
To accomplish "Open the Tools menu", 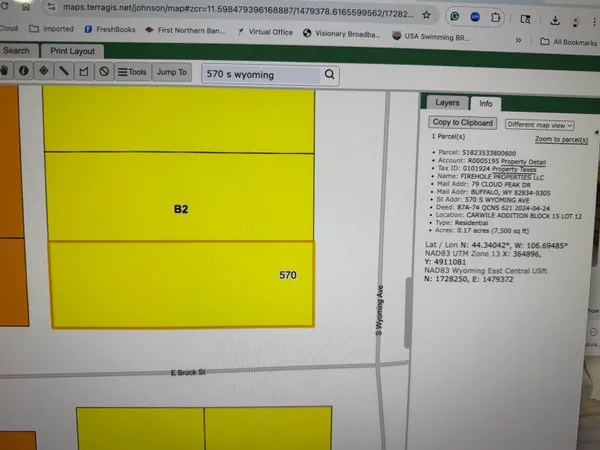I will pyautogui.click(x=132, y=72).
